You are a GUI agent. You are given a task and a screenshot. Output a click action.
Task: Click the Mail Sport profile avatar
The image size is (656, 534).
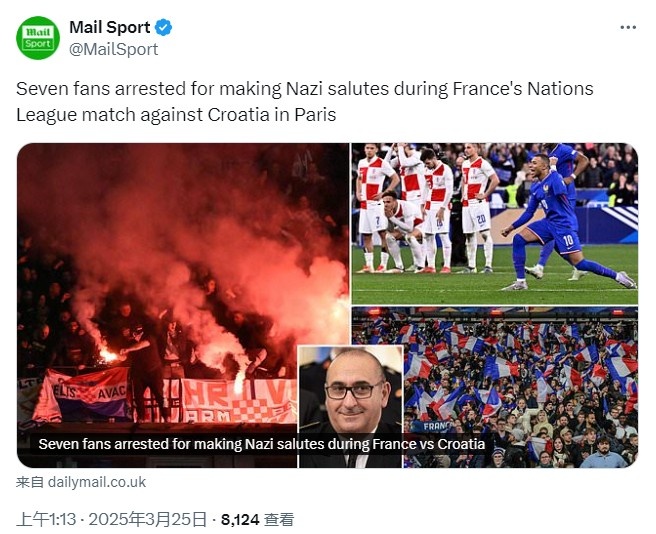[x=38, y=38]
